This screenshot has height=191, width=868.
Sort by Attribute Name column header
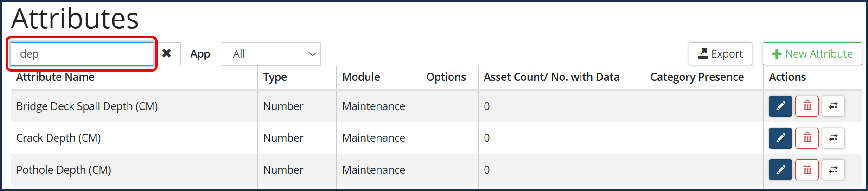click(x=55, y=77)
